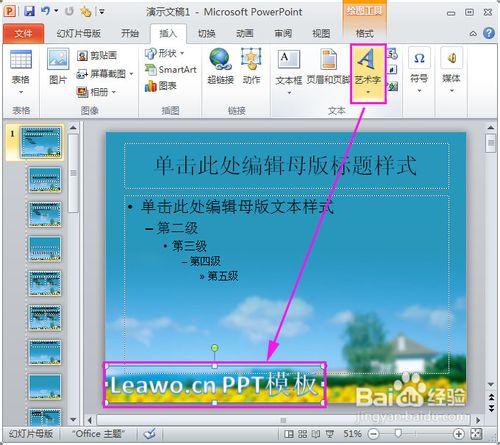The height and width of the screenshot is (445, 500).
Task: Click the 第五级 text line
Action: coord(223,276)
